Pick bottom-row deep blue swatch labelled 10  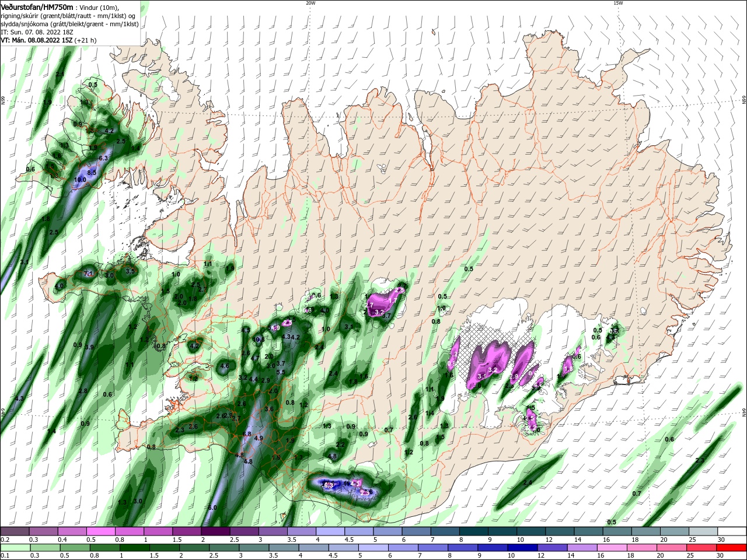[522, 548]
